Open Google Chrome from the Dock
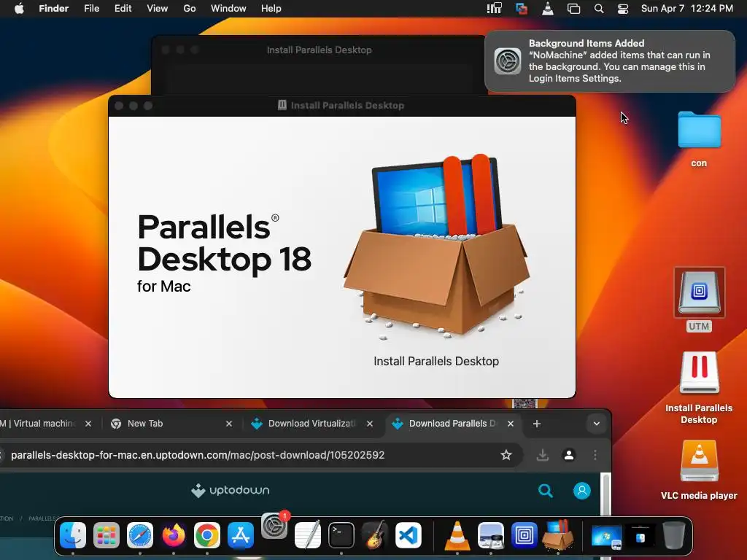747x560 pixels. (x=206, y=535)
